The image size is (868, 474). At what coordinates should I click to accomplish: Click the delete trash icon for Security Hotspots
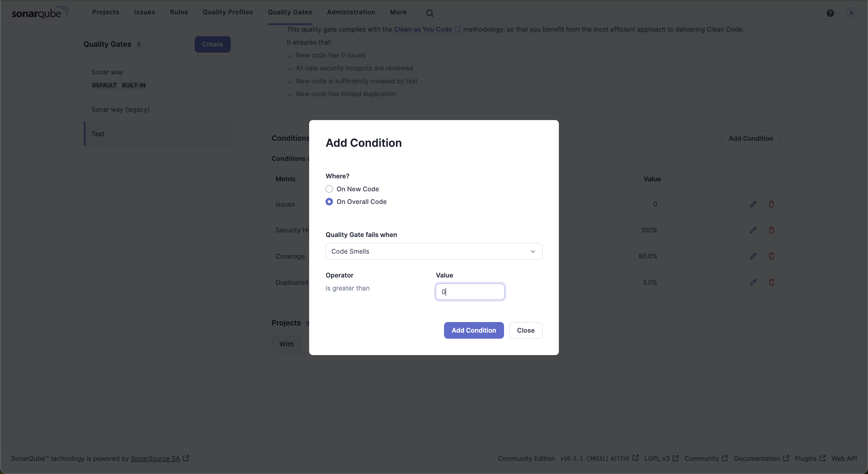click(771, 230)
